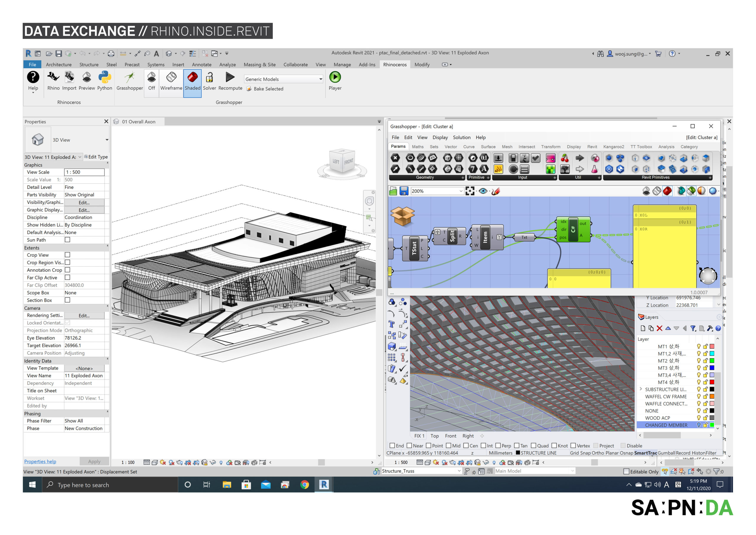This screenshot has width=756, height=535.
Task: Click the View Template <None> button
Action: click(84, 368)
